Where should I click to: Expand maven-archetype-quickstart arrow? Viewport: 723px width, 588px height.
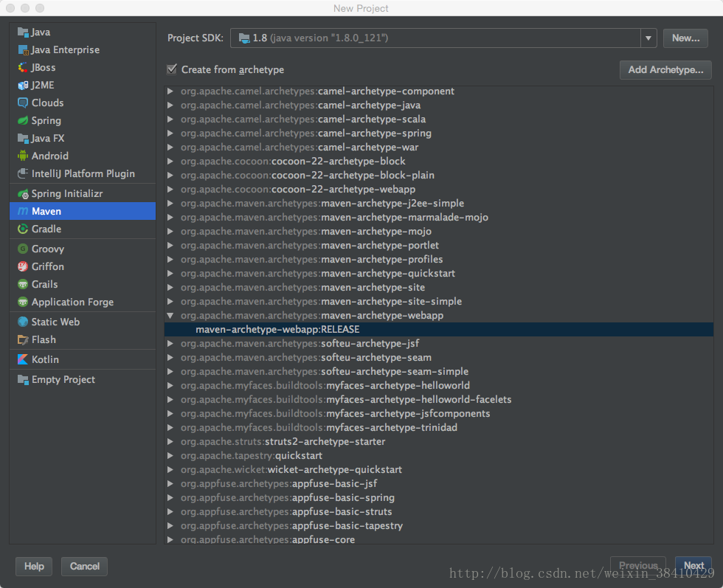[x=170, y=274]
